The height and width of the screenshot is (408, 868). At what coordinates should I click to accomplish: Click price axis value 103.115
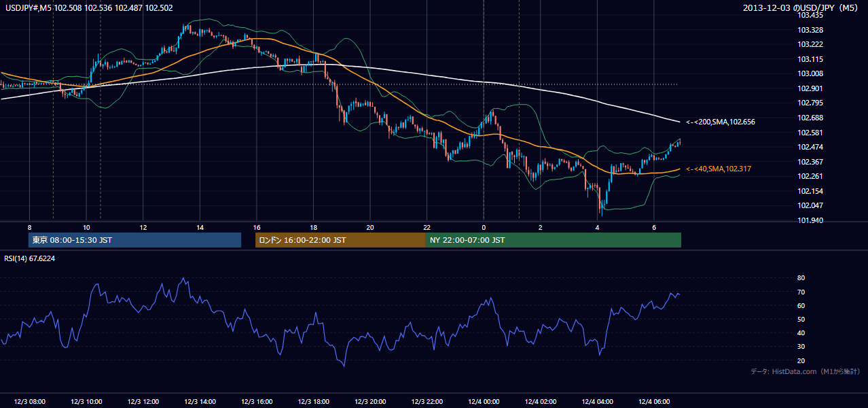[x=810, y=59]
